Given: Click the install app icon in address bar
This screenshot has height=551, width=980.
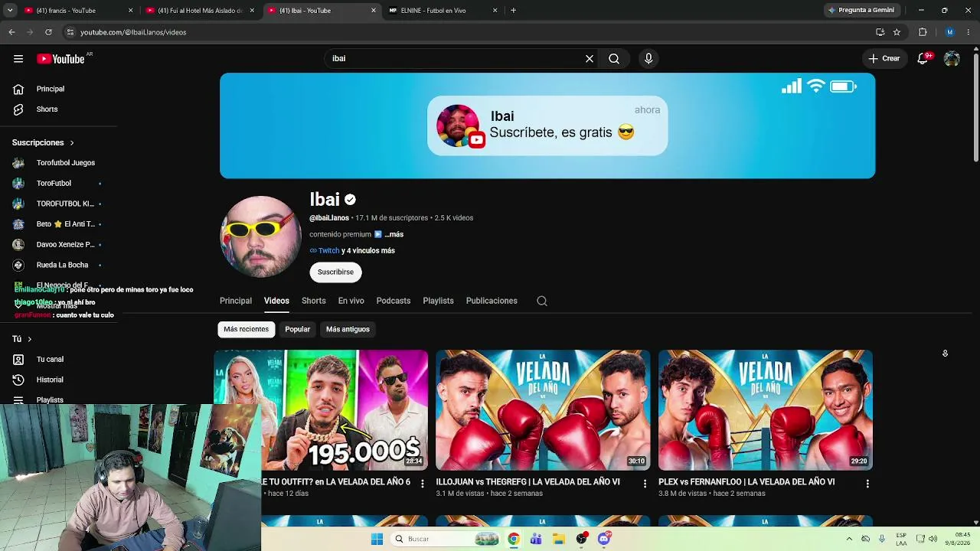Looking at the screenshot, I should point(880,32).
